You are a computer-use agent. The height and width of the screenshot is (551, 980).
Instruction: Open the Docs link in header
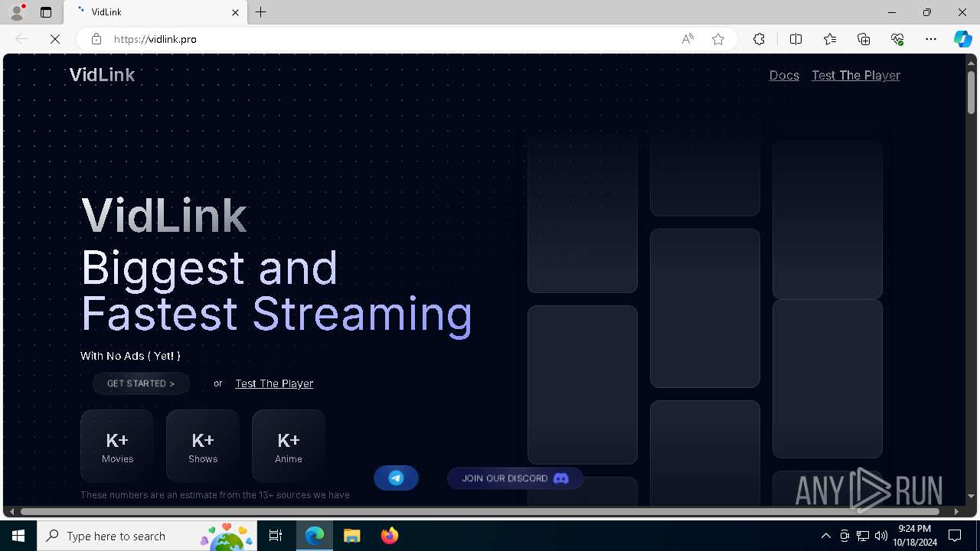[784, 75]
